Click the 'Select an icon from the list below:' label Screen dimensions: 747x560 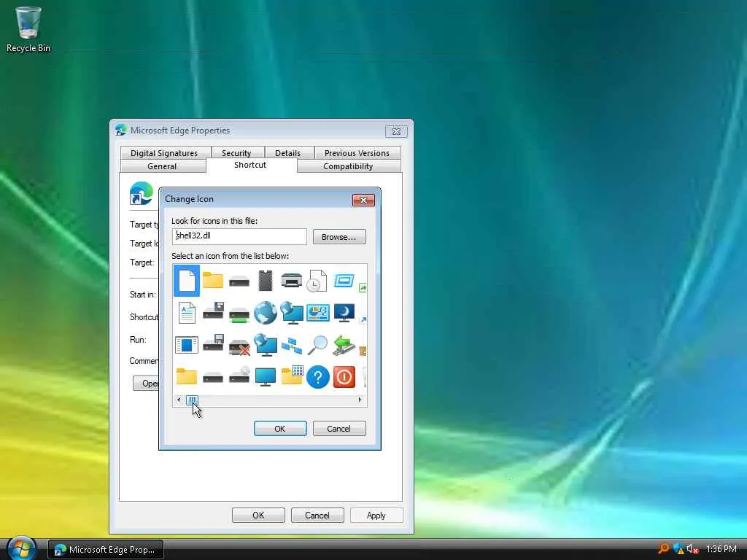pyautogui.click(x=230, y=256)
